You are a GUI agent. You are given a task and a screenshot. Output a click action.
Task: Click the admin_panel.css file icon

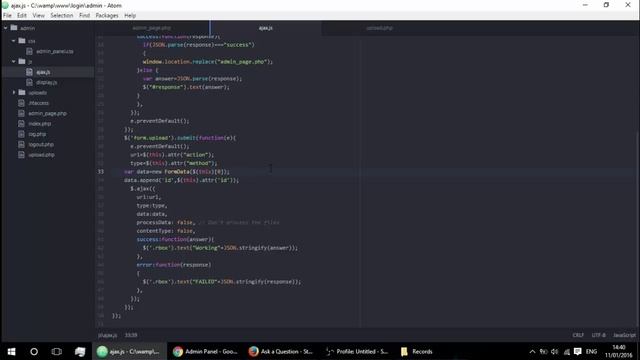point(29,51)
